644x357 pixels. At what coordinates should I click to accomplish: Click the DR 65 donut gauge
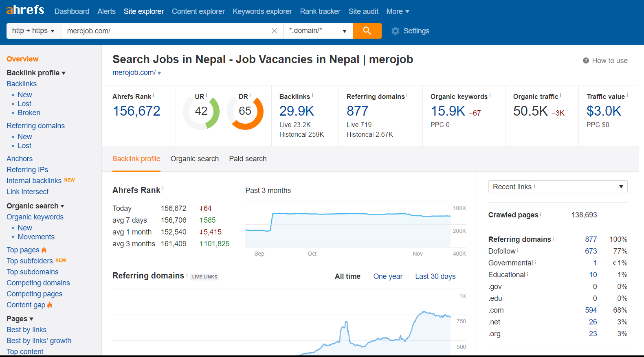click(x=245, y=111)
